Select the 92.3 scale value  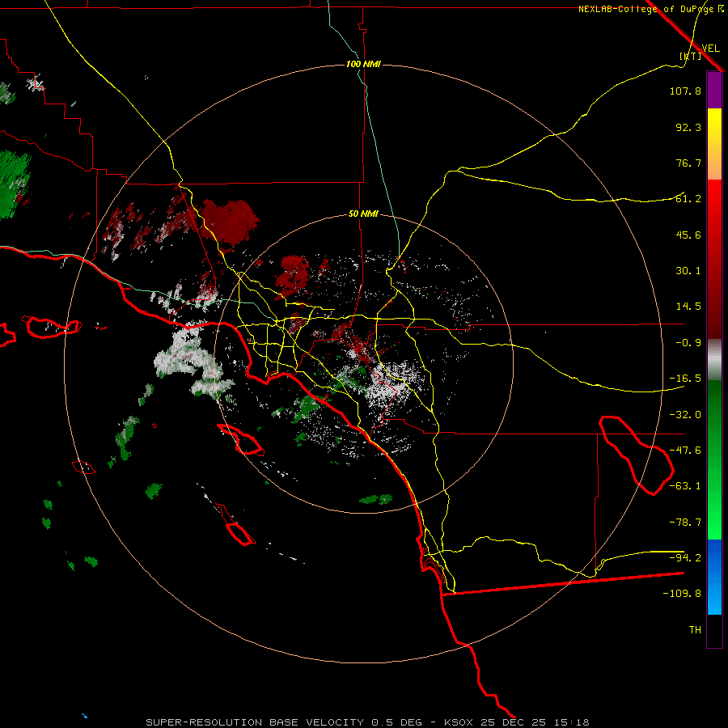[x=688, y=127]
